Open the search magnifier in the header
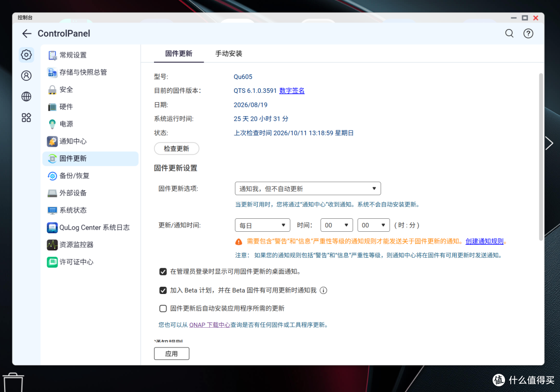This screenshot has width=560, height=392. coord(509,34)
